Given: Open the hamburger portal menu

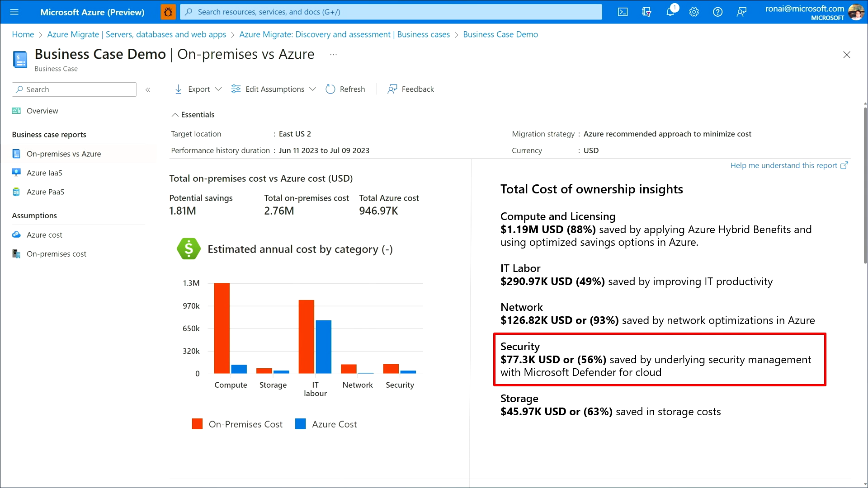Looking at the screenshot, I should (x=14, y=12).
